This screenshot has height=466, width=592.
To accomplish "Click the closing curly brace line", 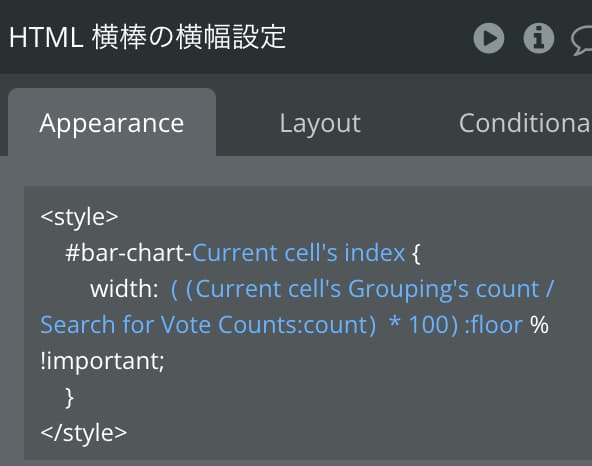I will coord(69,398).
